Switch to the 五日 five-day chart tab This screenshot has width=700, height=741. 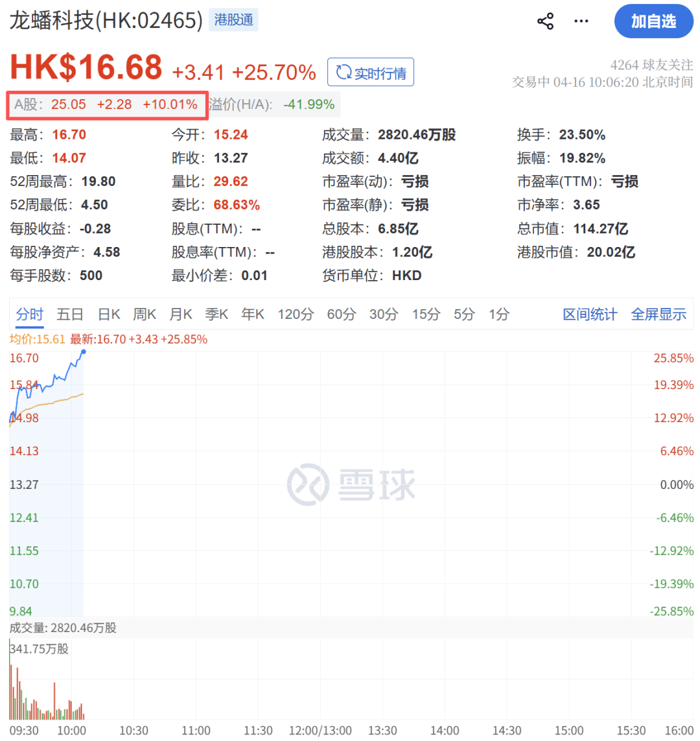tap(69, 314)
